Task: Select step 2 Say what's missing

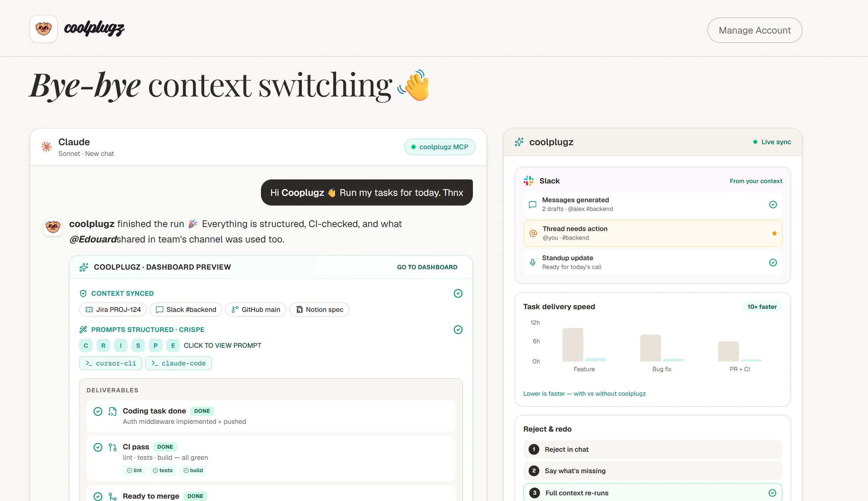Action: [653, 471]
